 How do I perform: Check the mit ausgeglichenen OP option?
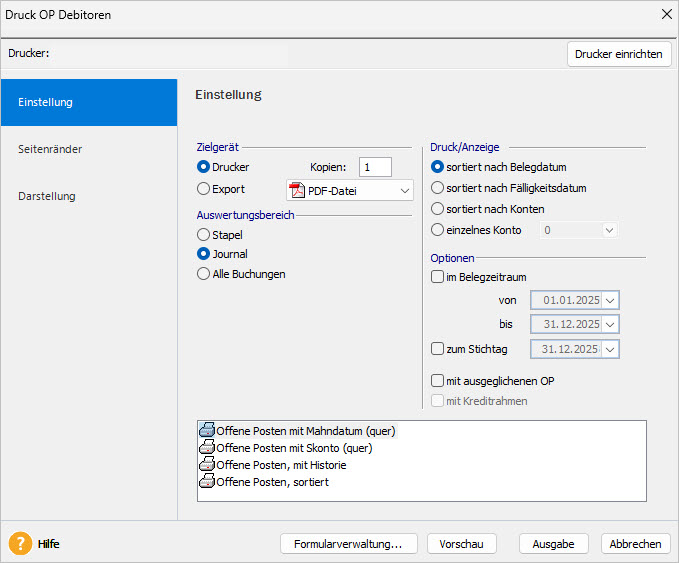(x=437, y=381)
